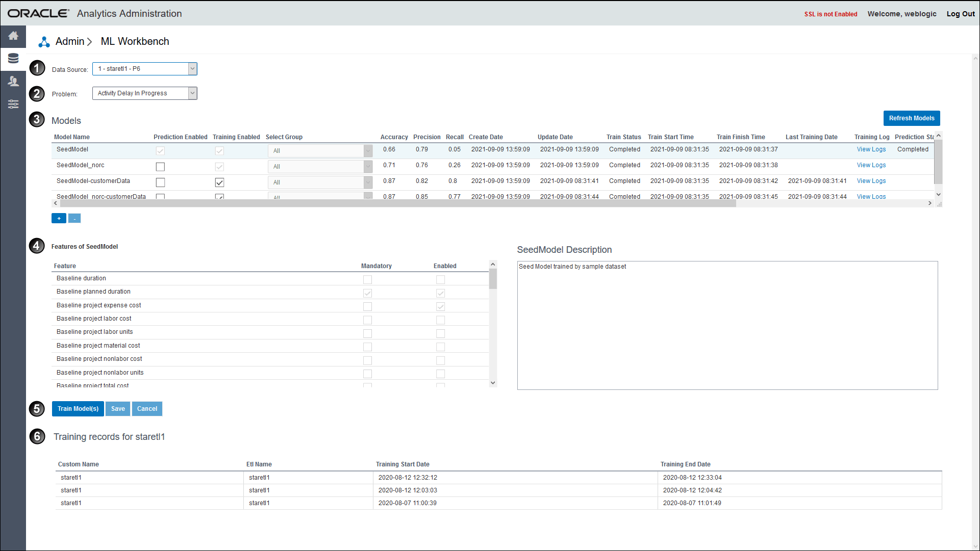Click the features list vertical scrollbar thumb

pos(493,279)
